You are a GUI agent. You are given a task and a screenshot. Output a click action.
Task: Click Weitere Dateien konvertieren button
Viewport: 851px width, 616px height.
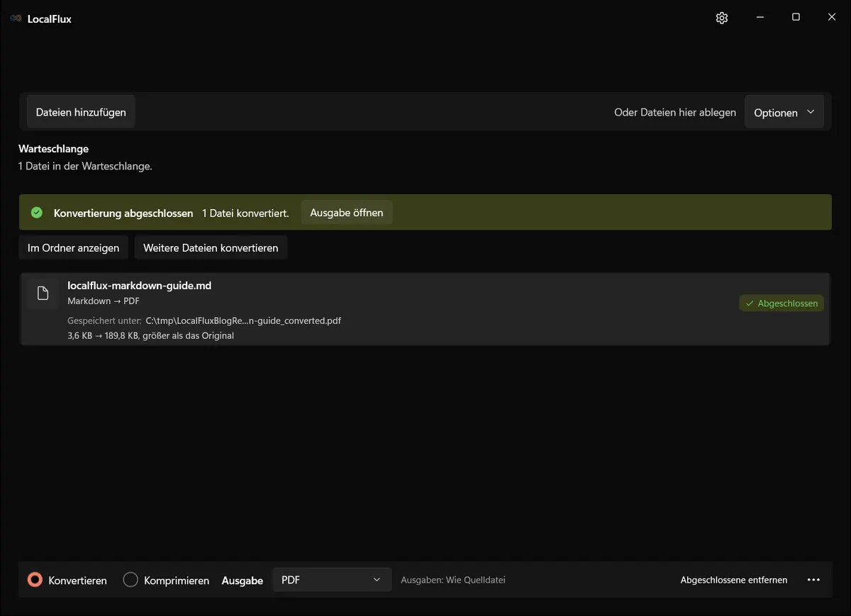(x=211, y=248)
